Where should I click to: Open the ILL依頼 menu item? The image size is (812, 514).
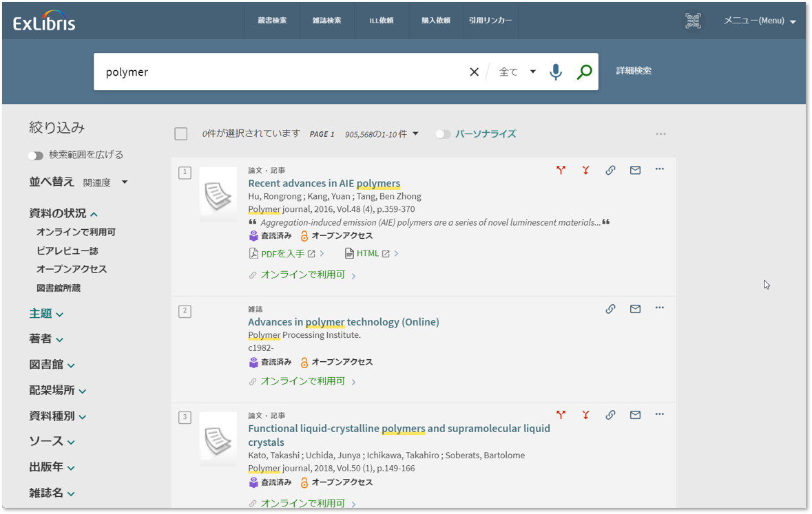click(381, 21)
